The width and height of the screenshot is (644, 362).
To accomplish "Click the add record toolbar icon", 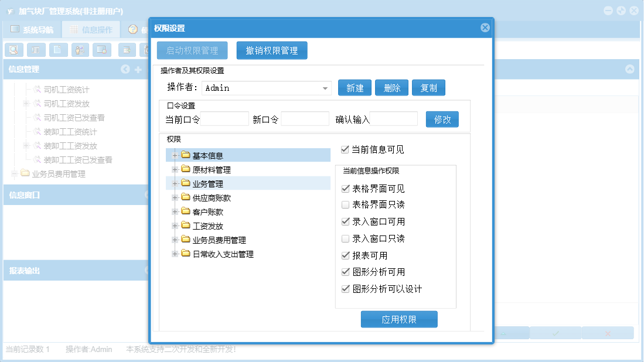I will [x=127, y=50].
